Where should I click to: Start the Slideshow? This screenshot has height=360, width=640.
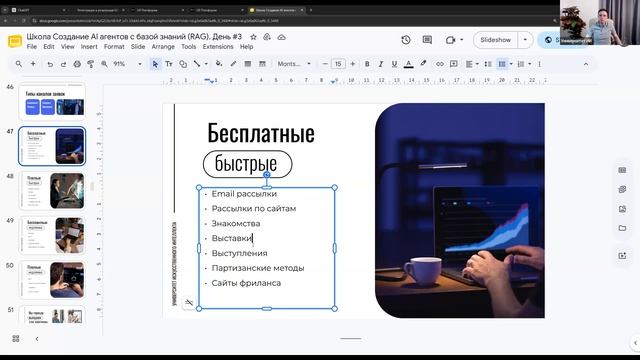[496, 40]
